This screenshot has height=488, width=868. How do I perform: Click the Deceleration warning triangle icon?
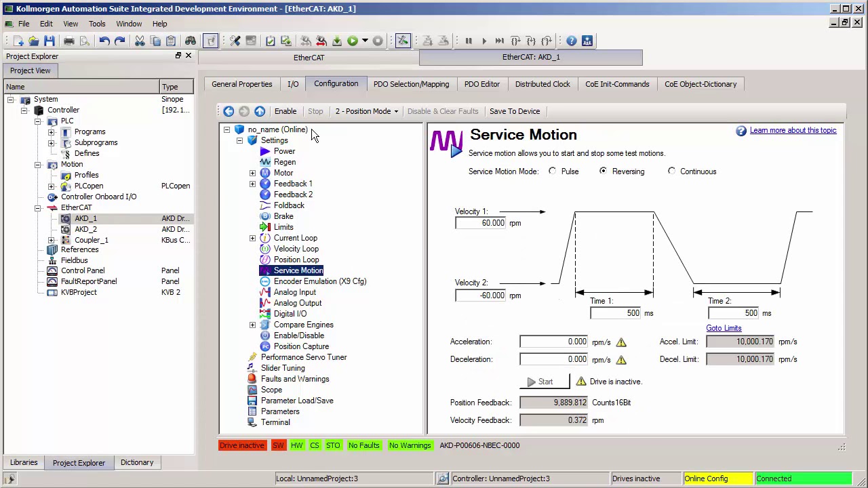(x=621, y=360)
